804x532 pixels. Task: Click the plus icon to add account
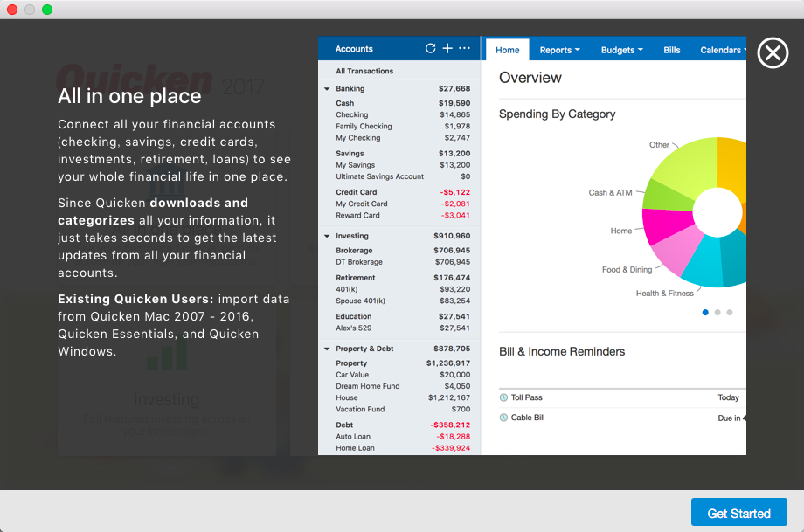click(x=447, y=48)
